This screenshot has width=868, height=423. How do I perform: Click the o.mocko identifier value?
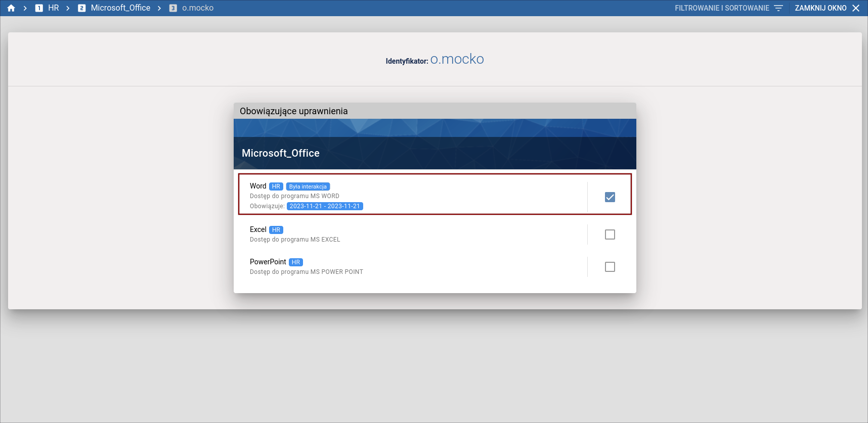[x=457, y=59]
